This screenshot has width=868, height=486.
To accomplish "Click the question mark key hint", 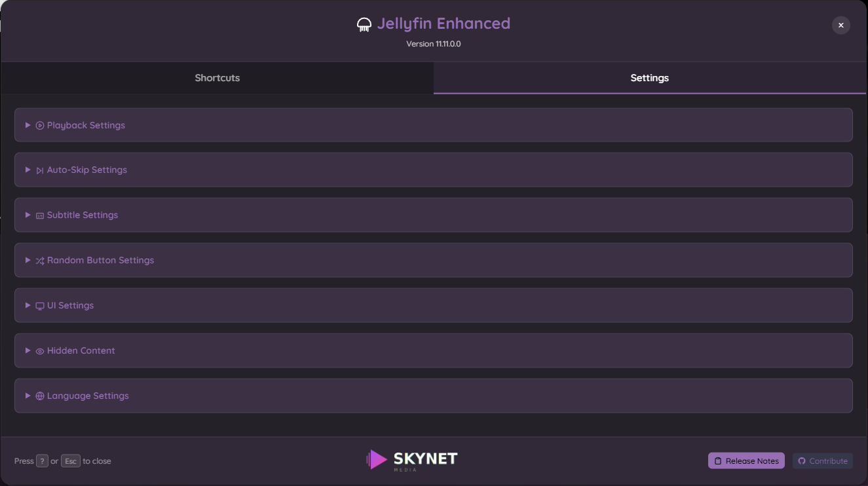I will pyautogui.click(x=42, y=461).
